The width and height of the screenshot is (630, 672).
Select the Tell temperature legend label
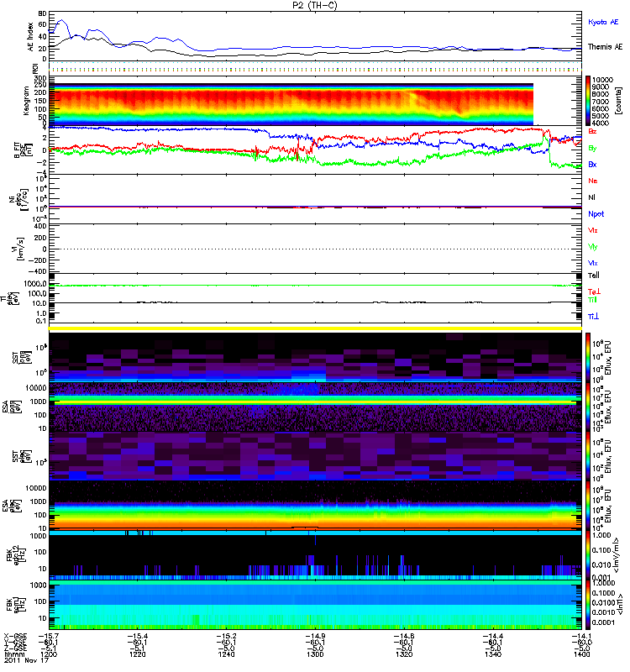[x=593, y=276]
